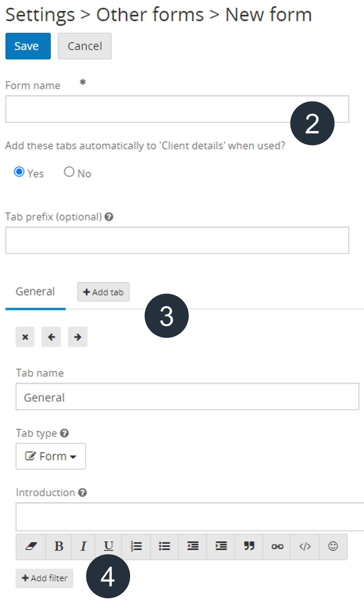Apply italic formatting in editor toolbar
Viewport: 364px width, 609px height.
click(83, 547)
